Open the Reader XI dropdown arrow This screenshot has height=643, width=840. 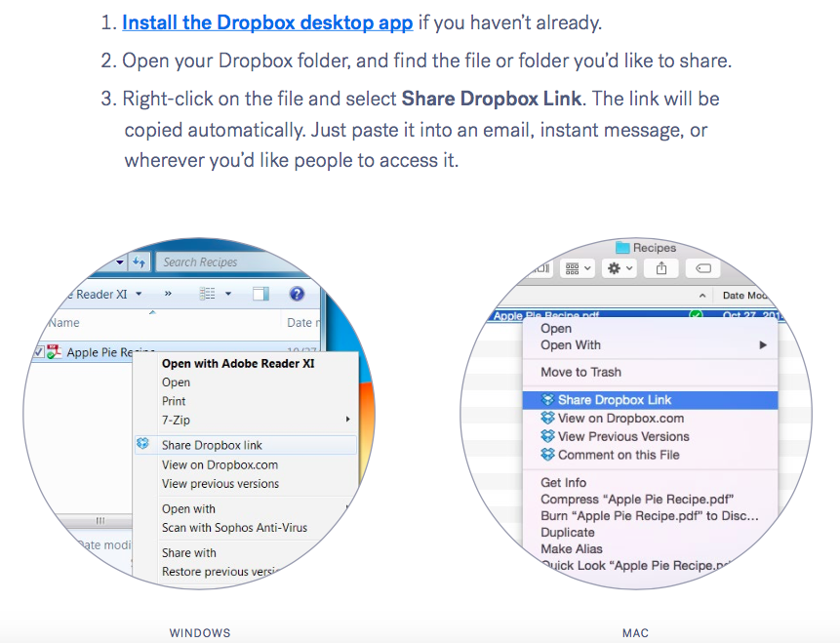click(x=139, y=294)
